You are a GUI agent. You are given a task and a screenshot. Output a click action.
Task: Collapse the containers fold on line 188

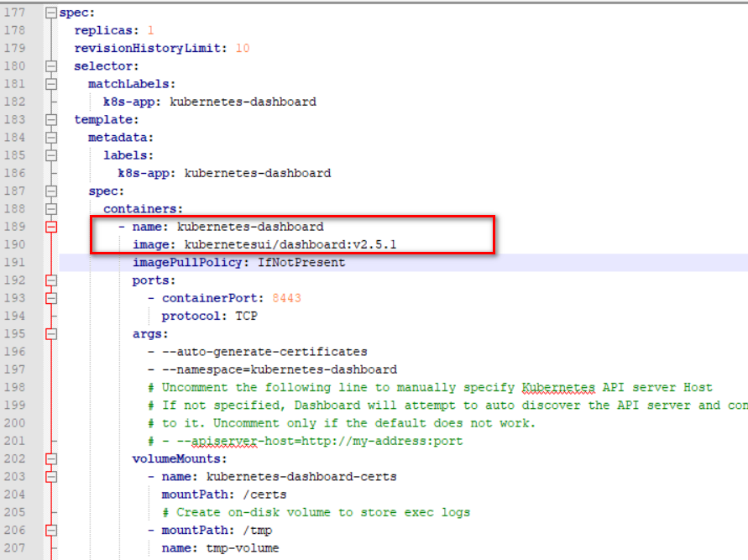coord(51,209)
